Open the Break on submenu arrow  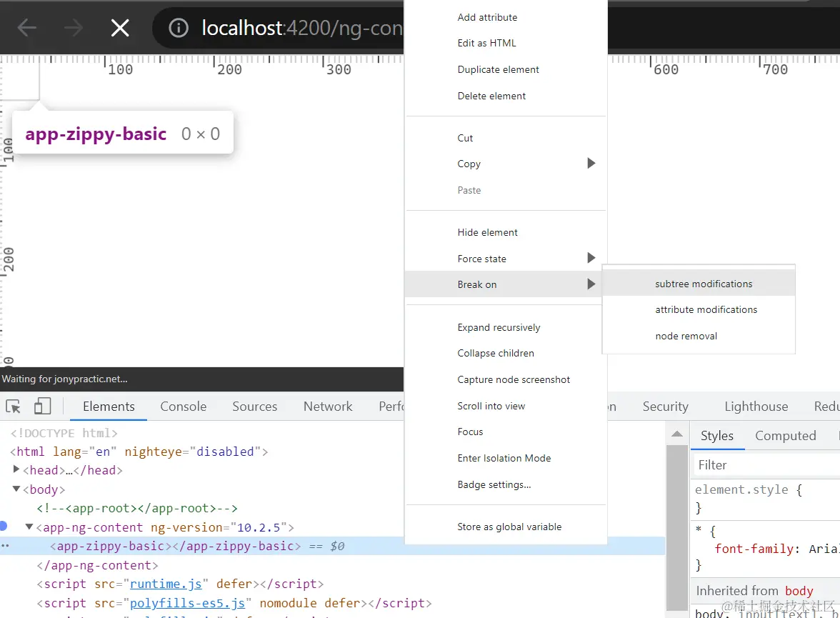(x=591, y=284)
